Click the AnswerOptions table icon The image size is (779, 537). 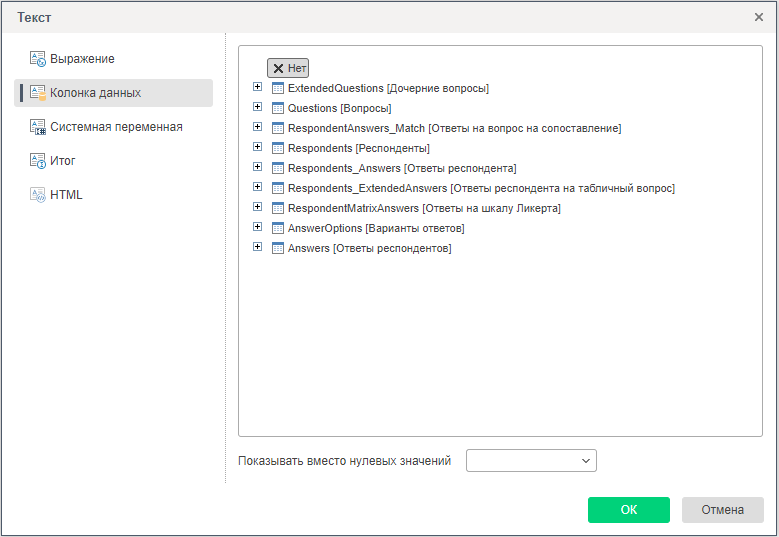pos(278,228)
